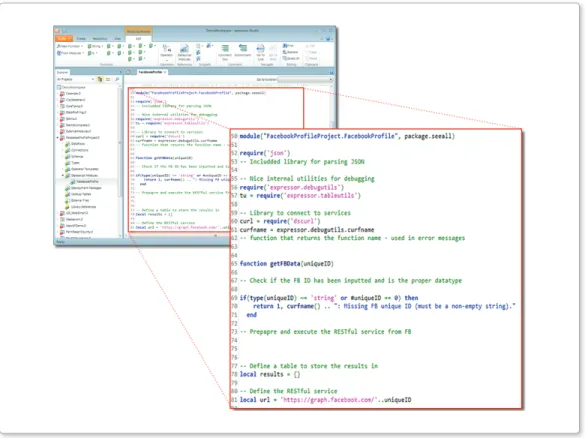Click the list view icon in Explorer toolbar
Image resolution: width=585 pixels, height=438 pixels.
(x=108, y=79)
